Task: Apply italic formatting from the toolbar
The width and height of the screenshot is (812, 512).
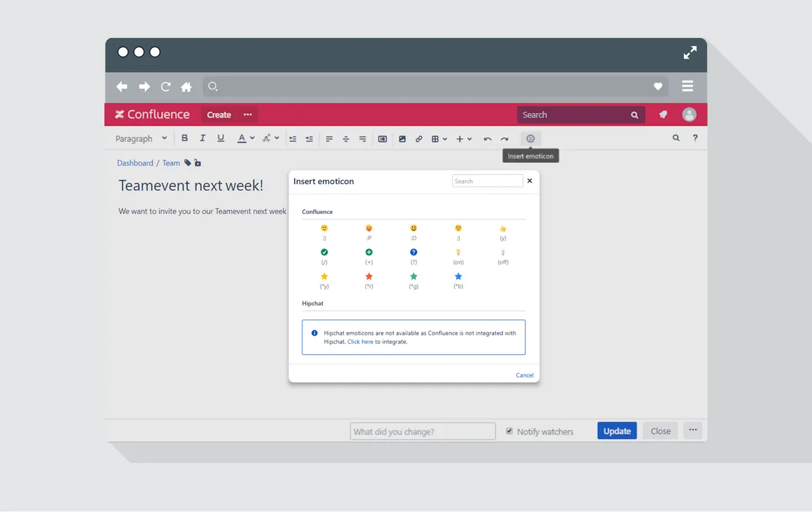Action: click(x=202, y=138)
